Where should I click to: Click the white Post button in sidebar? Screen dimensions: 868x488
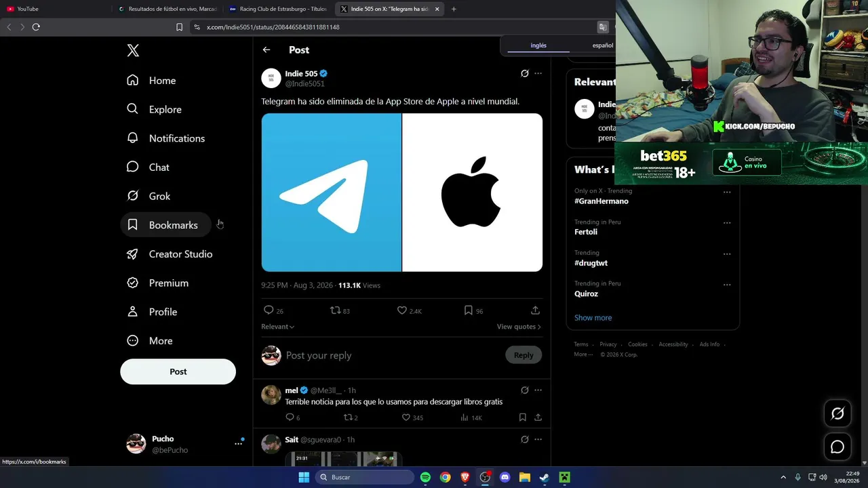pos(178,371)
